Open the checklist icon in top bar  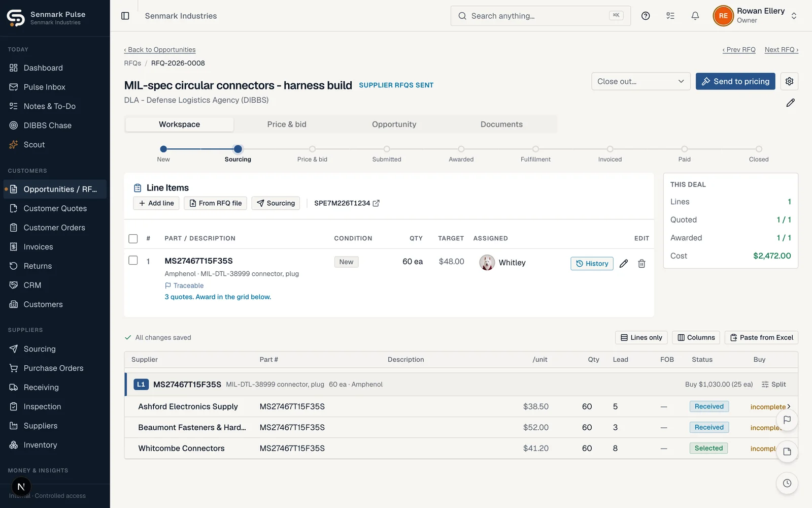[670, 16]
